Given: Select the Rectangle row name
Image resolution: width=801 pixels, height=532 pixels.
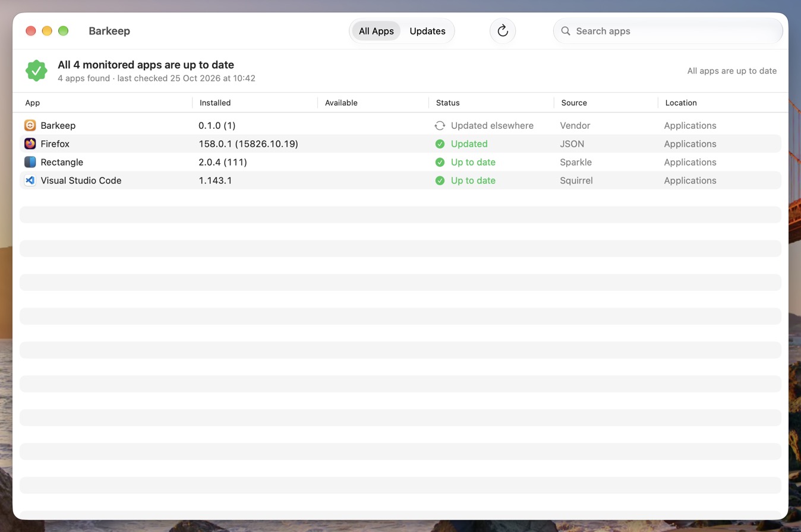Looking at the screenshot, I should coord(62,162).
